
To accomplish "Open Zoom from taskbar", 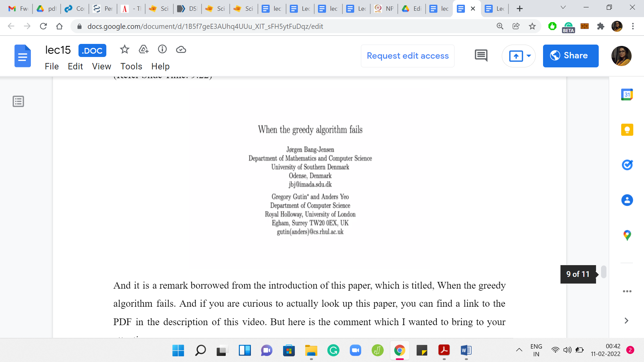I will point(355,351).
